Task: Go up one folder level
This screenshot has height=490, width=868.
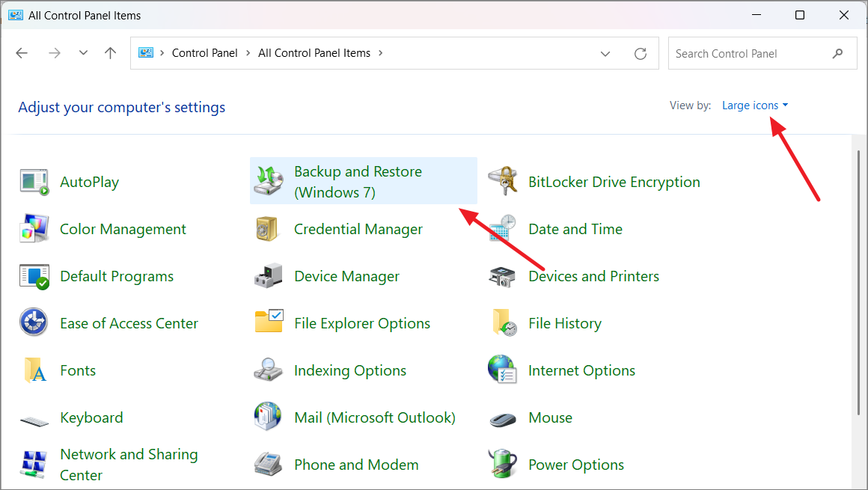Action: pos(110,53)
